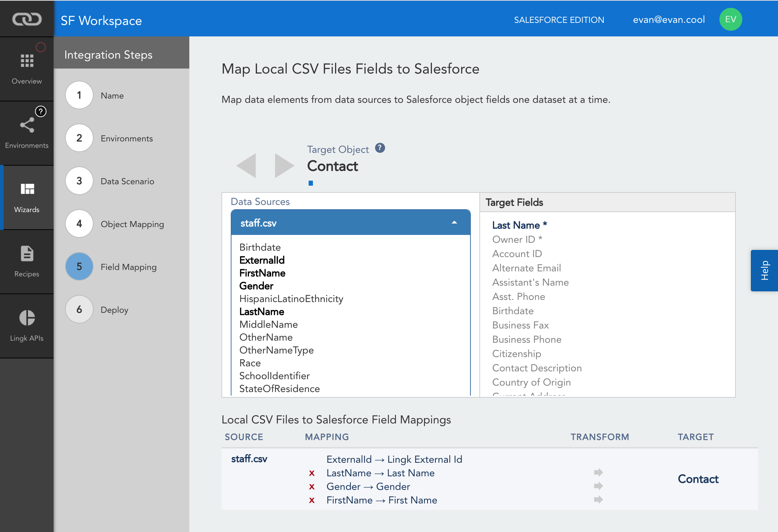Go to step 3 Data Scenario
Image resolution: width=778 pixels, height=532 pixels.
tap(79, 181)
